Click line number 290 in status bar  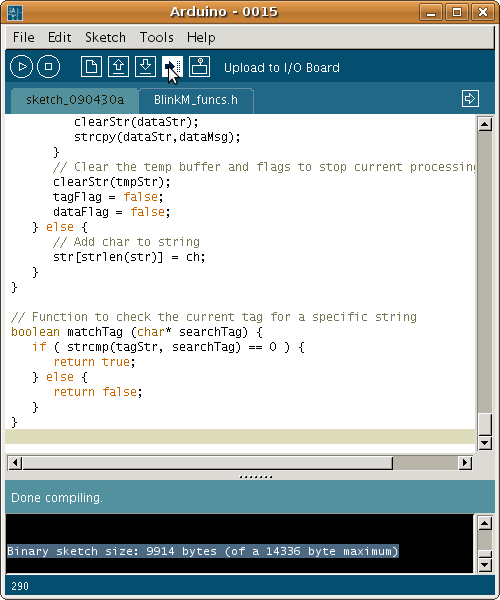click(20, 586)
